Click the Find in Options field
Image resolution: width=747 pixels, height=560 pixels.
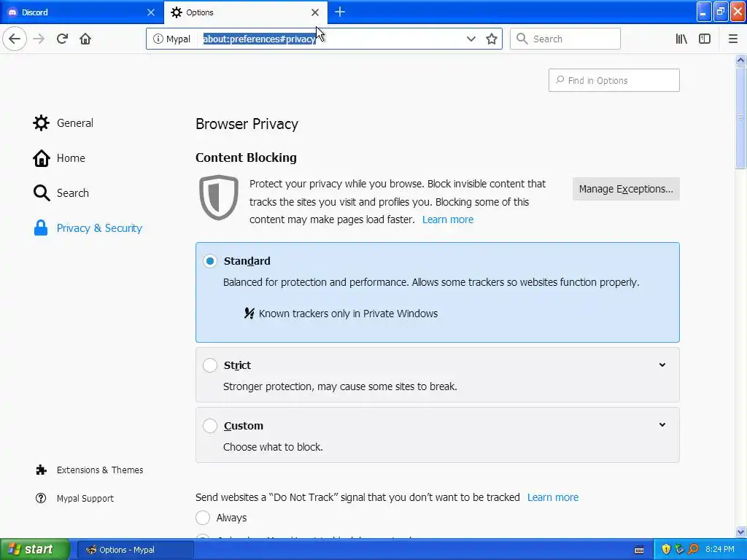coord(614,80)
